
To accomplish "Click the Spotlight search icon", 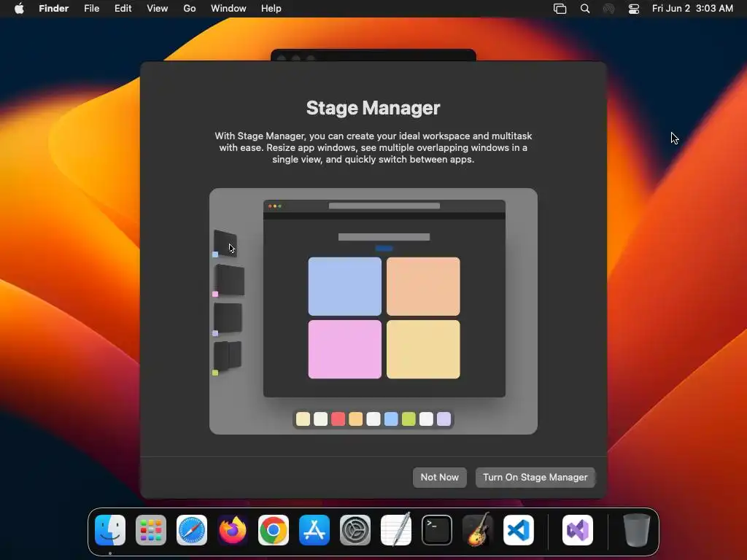I will click(585, 9).
